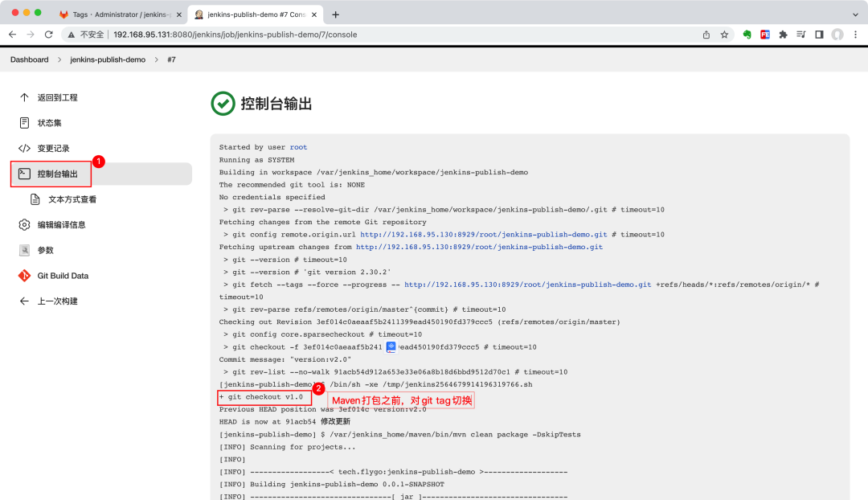
Task: Select the jenkins-publish-demo #7 Console tab
Action: click(x=256, y=14)
